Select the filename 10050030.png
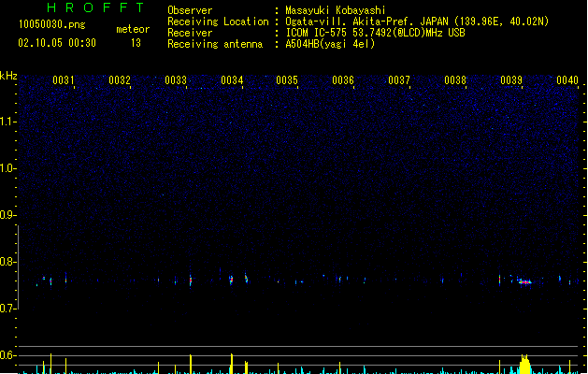The image size is (588, 374). coord(52,24)
